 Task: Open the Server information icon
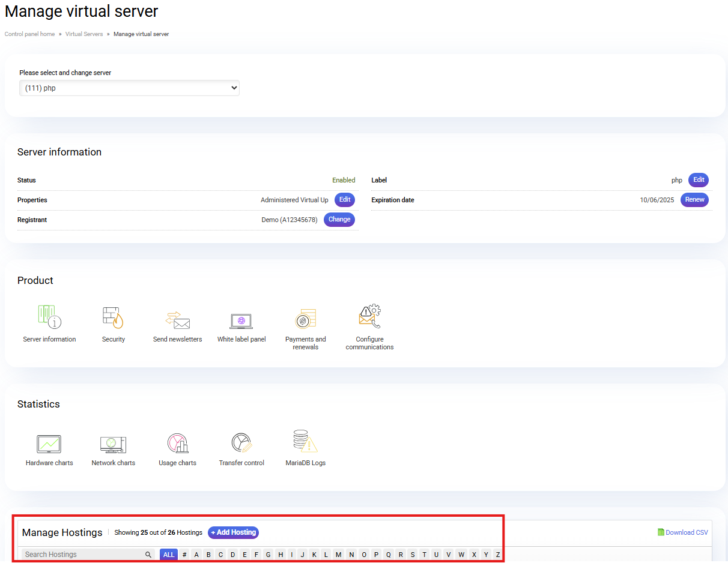(x=49, y=318)
